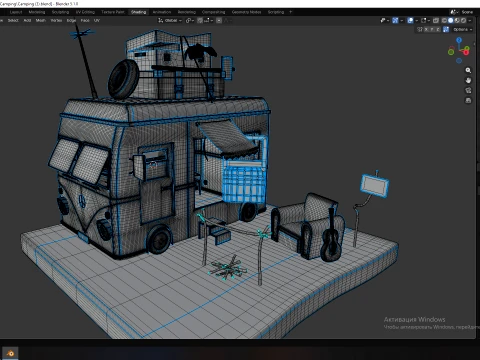This screenshot has width=480, height=360.
Task: Toggle auto merge vertices button
Action: click(446, 29)
